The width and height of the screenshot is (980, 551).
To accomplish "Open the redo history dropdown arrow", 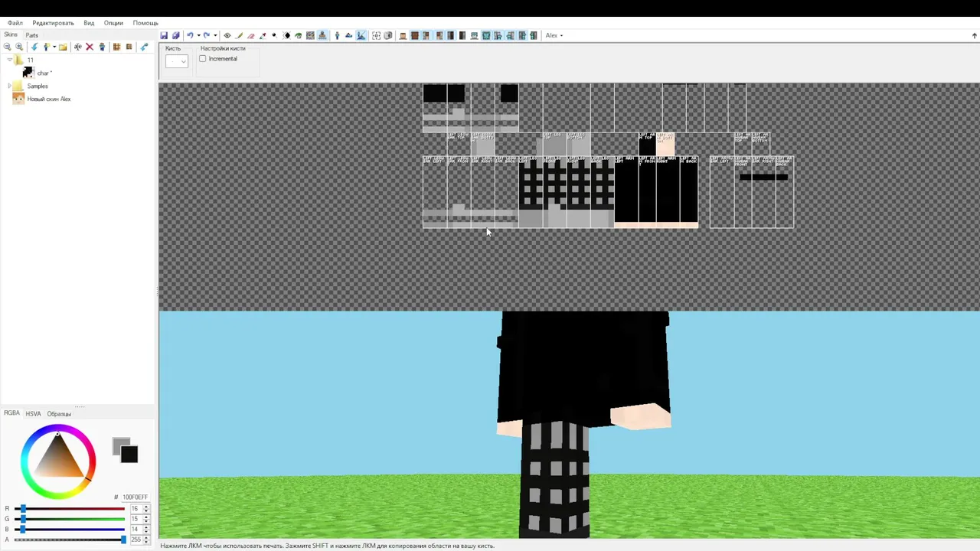I will pyautogui.click(x=215, y=35).
